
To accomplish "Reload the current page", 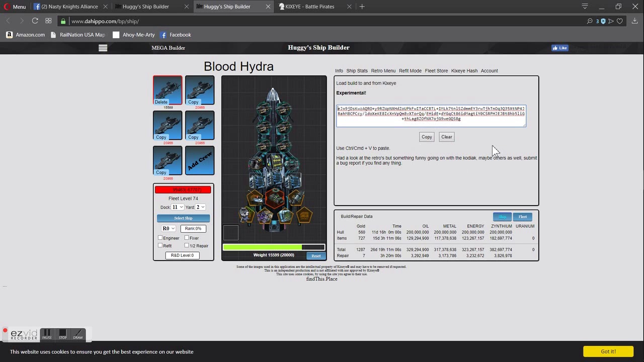I will 35,21.
